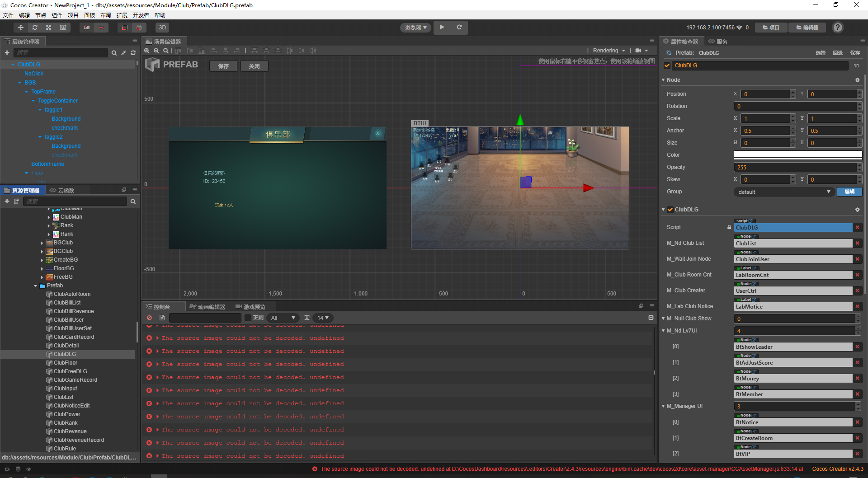Open the node Color white swatch
Viewport: 868px width, 478px height.
tap(797, 155)
